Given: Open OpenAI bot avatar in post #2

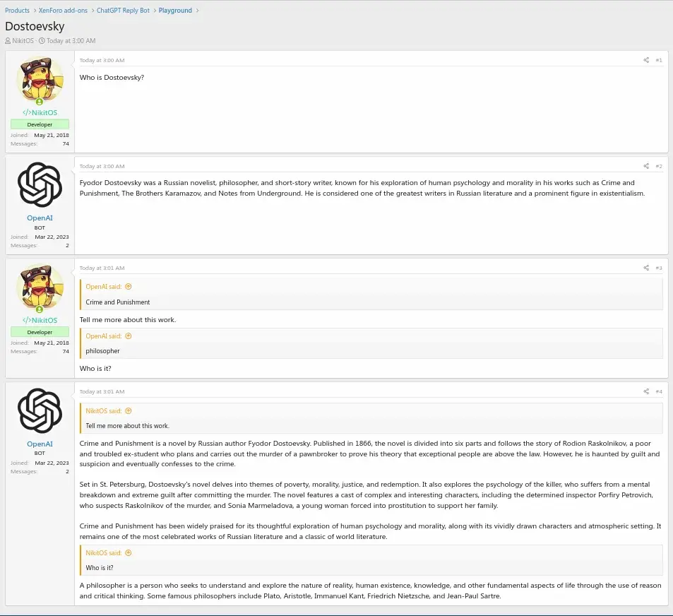Looking at the screenshot, I should (x=40, y=185).
